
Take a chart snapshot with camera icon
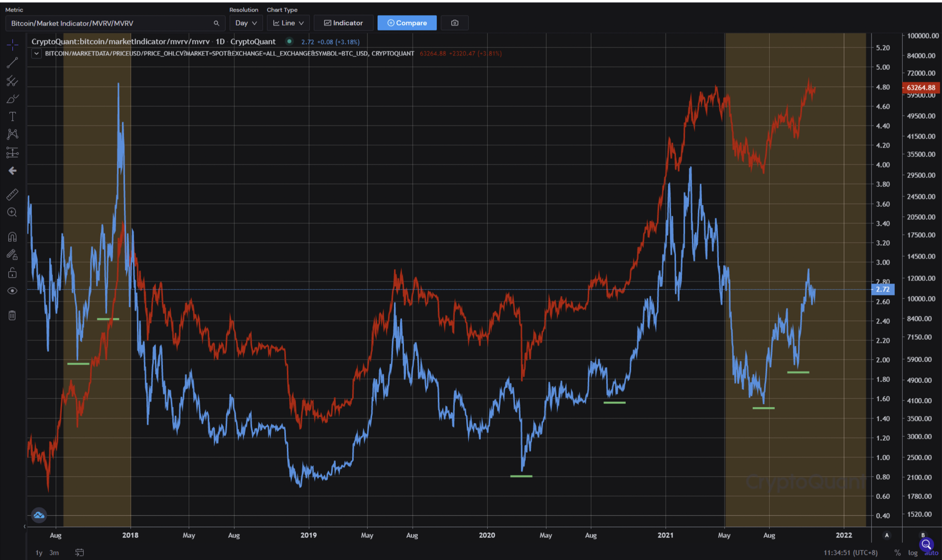tap(454, 23)
